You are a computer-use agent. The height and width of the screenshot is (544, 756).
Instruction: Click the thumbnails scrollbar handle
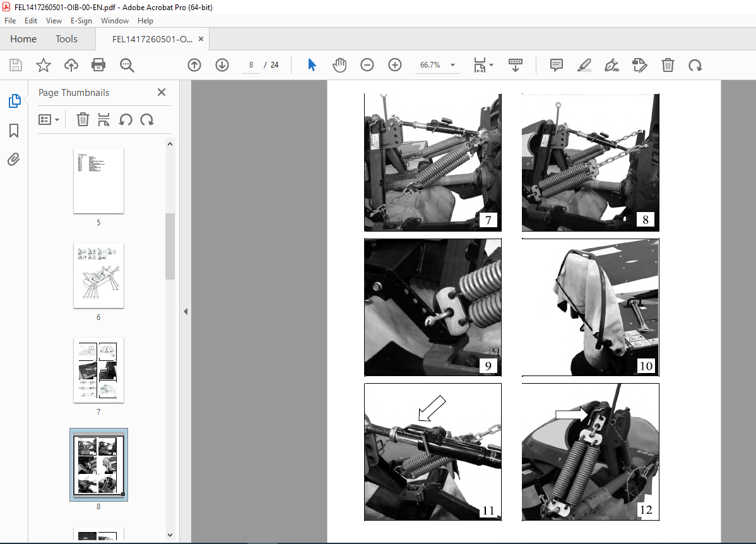170,246
